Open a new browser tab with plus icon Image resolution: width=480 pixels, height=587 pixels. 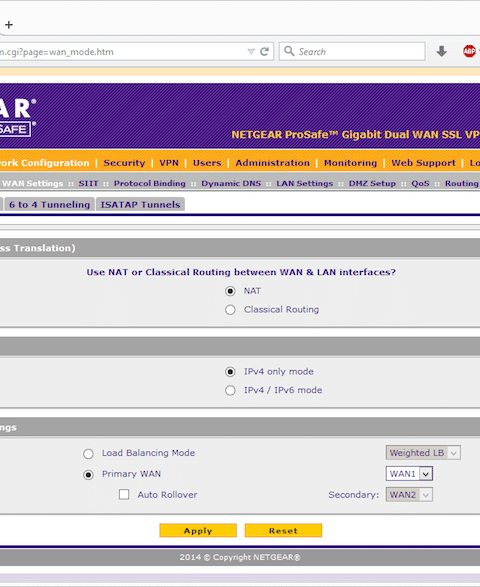[x=9, y=25]
